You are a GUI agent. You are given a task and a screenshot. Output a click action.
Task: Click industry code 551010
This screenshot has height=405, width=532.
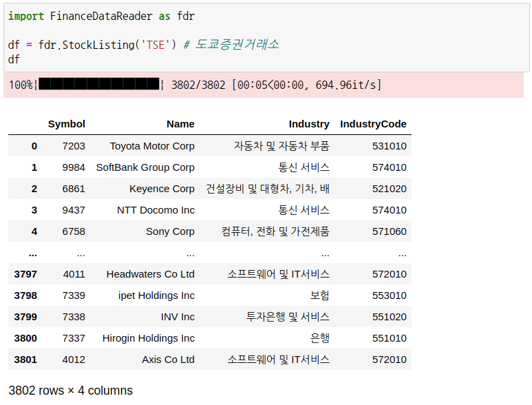390,338
